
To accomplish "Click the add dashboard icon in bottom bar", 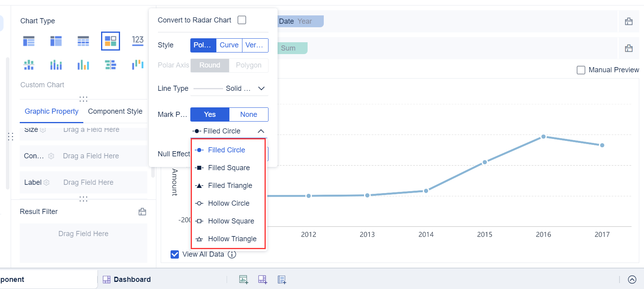I will click(263, 280).
